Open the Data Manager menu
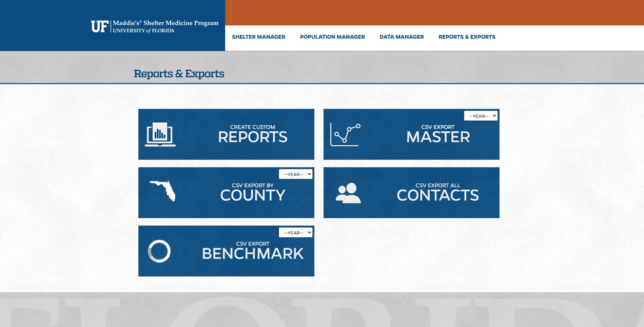Screen dimensions: 644x327 tap(402, 37)
